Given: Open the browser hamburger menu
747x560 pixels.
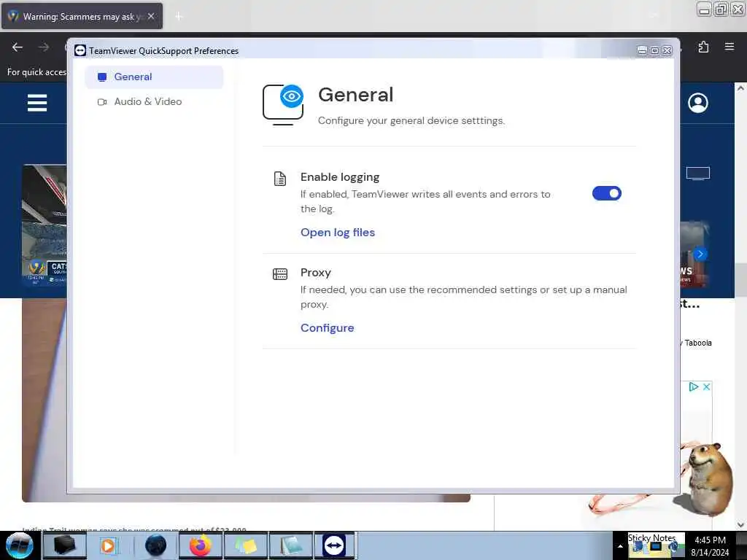Looking at the screenshot, I should 729,47.
